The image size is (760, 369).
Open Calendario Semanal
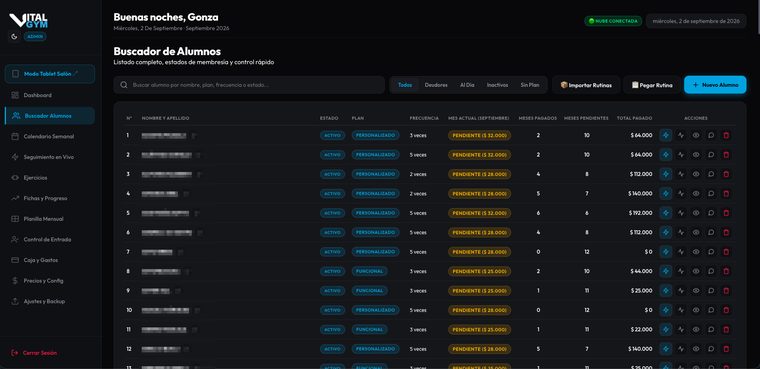tap(50, 137)
